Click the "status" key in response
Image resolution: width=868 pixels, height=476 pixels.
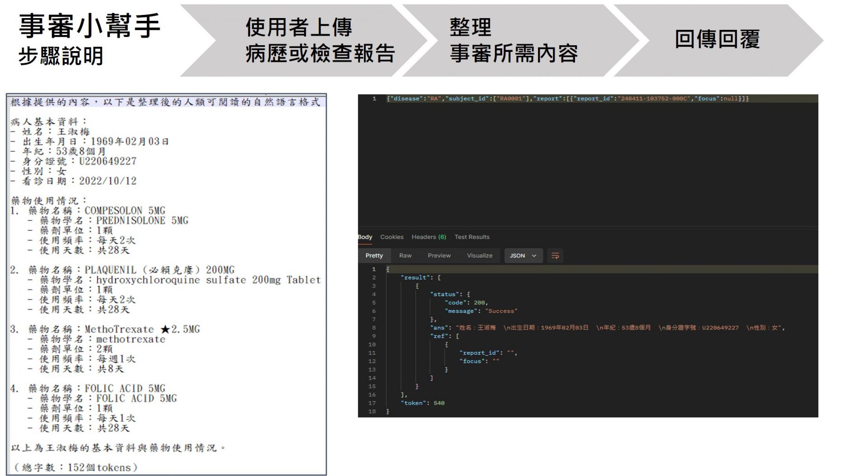(x=444, y=294)
